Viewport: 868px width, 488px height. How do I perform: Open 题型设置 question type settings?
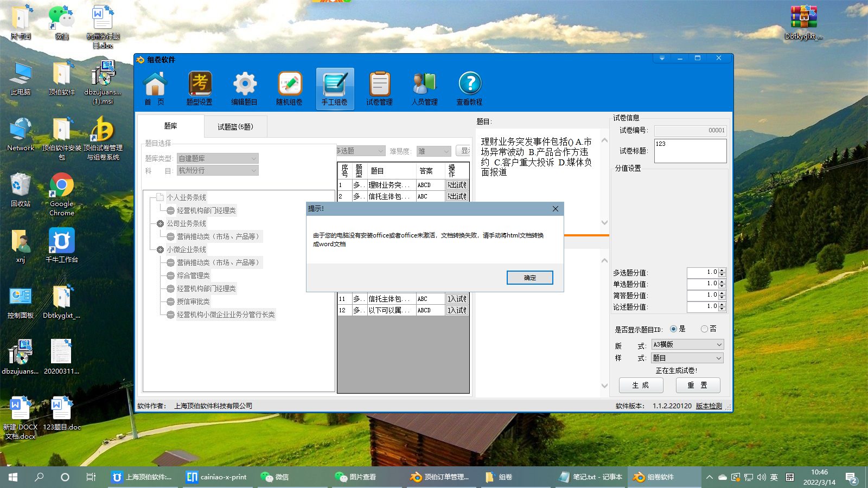click(x=200, y=88)
